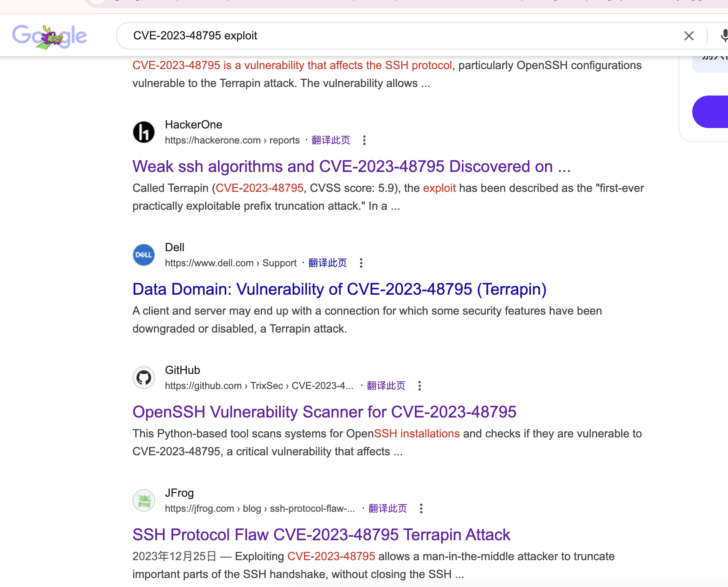Image resolution: width=728 pixels, height=587 pixels.
Task: Click the Google doodle logo
Action: (x=49, y=36)
